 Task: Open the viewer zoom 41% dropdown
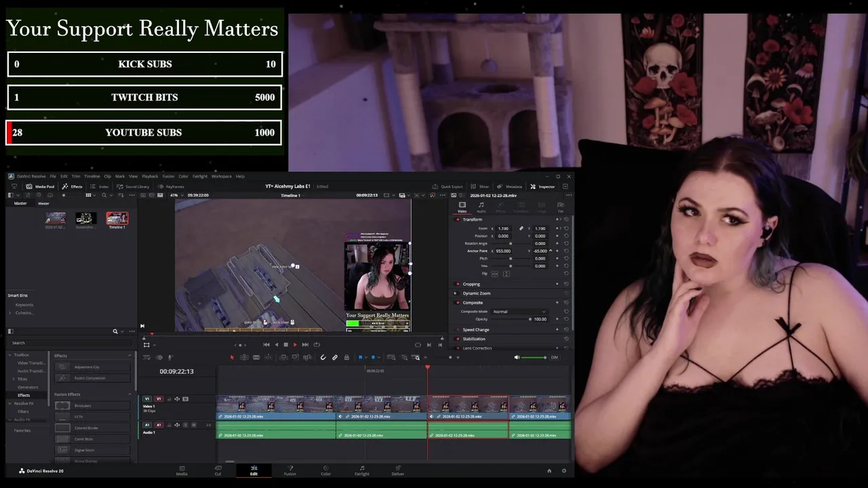tap(176, 195)
